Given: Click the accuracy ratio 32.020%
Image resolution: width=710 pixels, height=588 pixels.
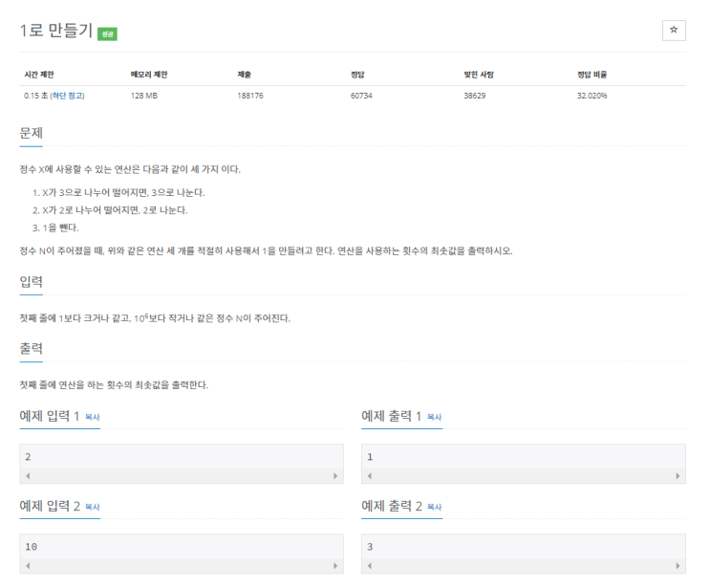Looking at the screenshot, I should [x=592, y=96].
